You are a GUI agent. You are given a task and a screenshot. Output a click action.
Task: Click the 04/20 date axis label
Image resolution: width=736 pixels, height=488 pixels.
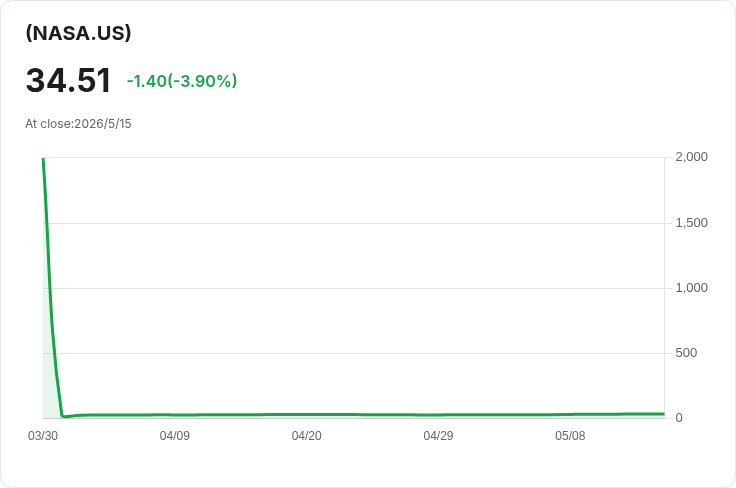pyautogui.click(x=307, y=436)
